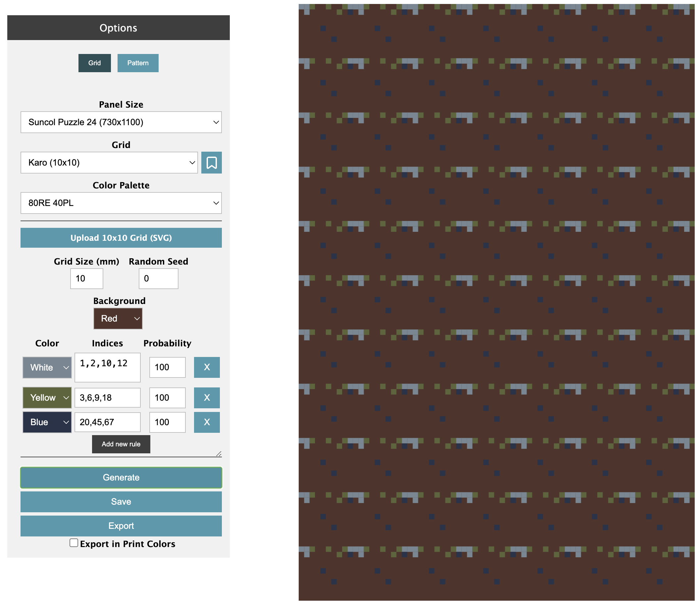700x604 pixels.
Task: Click Add new rule button
Action: pyautogui.click(x=121, y=444)
